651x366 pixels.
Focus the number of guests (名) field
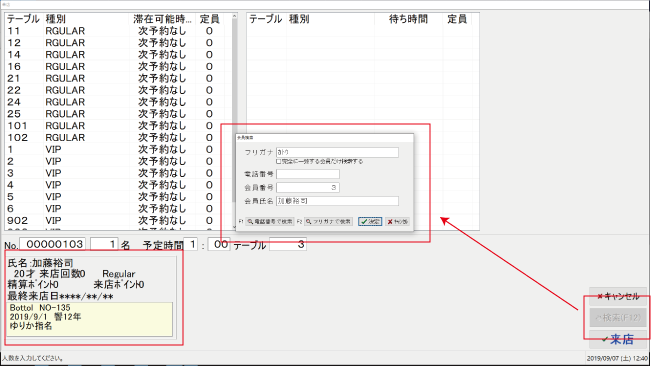click(104, 244)
